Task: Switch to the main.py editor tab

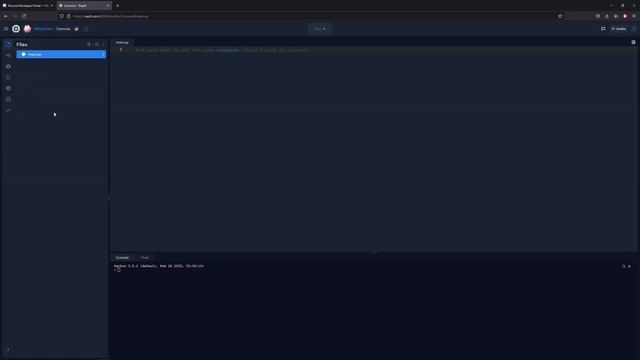Action: click(122, 42)
